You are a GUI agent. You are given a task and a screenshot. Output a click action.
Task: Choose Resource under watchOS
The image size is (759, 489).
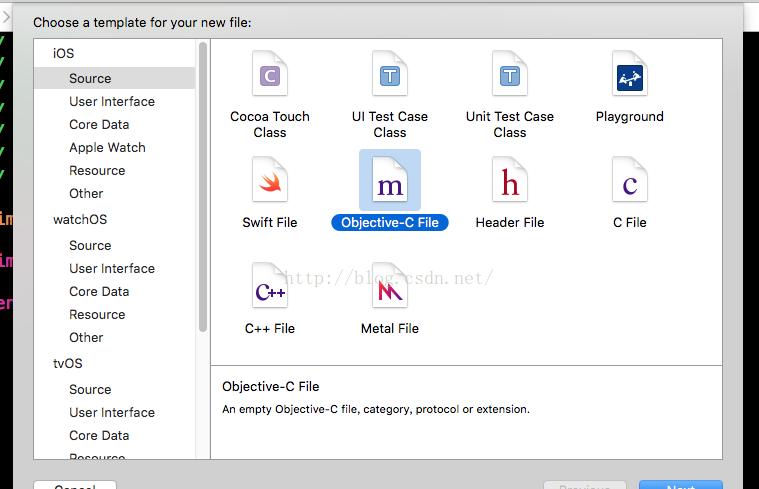tap(97, 315)
